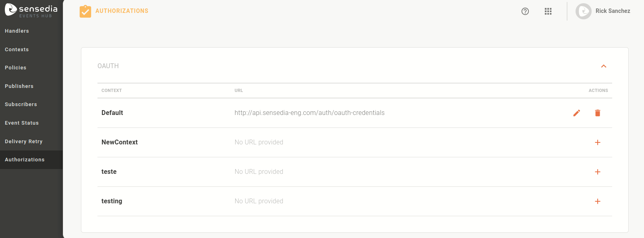Add a URL for teste context

[598, 172]
